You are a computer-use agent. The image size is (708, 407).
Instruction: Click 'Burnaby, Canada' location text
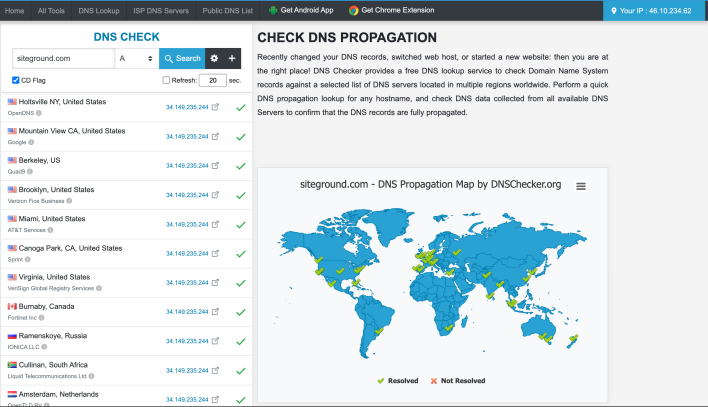47,306
